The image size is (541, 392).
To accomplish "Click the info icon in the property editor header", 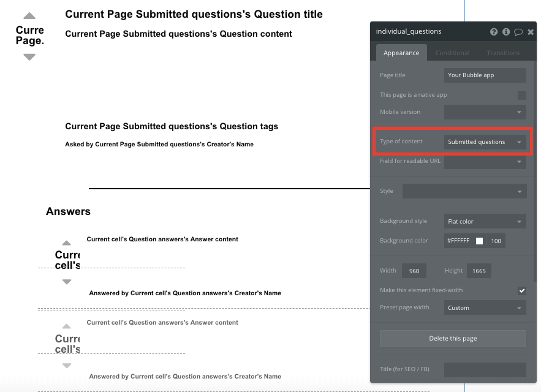I will pos(505,31).
